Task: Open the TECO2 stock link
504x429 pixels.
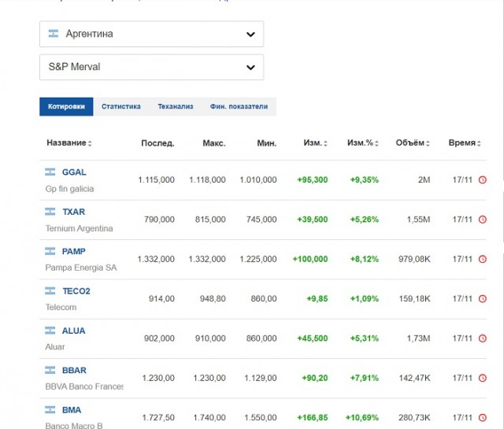Action: (76, 290)
